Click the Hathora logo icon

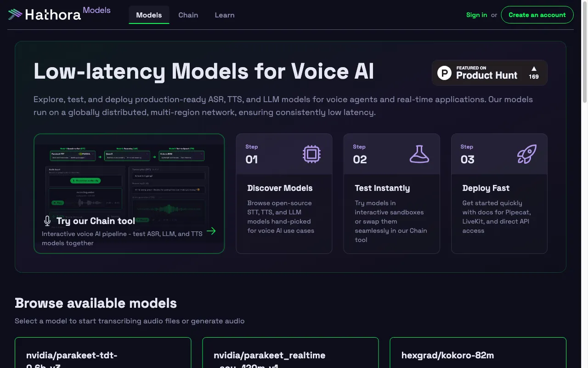15,15
